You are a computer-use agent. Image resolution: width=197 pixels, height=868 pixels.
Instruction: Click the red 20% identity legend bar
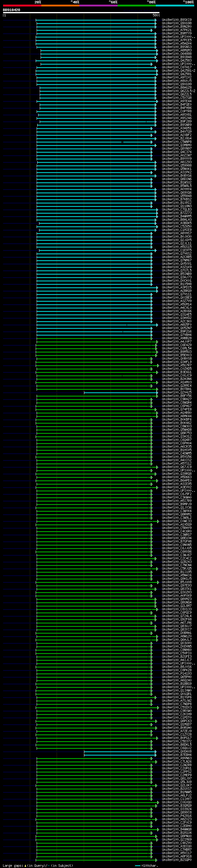[22, 6]
